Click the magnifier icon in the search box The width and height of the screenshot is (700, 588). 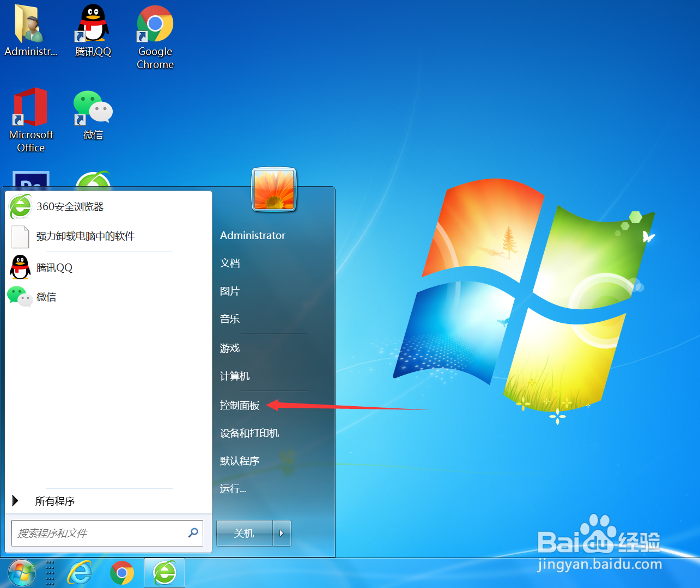(x=193, y=533)
